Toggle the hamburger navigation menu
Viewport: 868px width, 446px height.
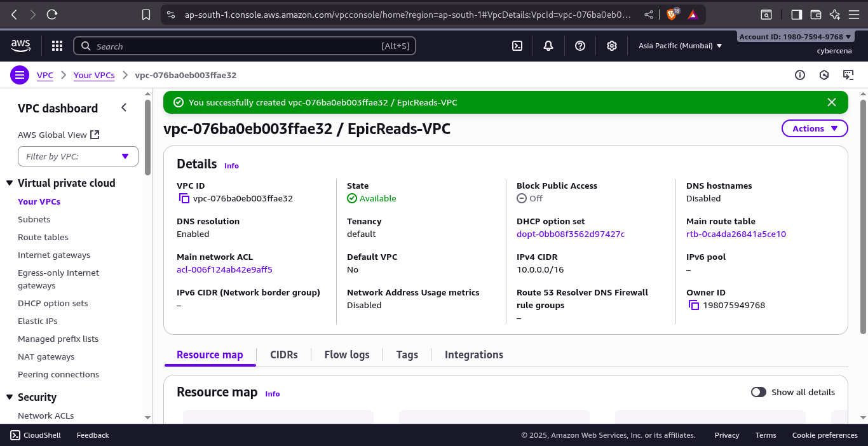[x=20, y=75]
